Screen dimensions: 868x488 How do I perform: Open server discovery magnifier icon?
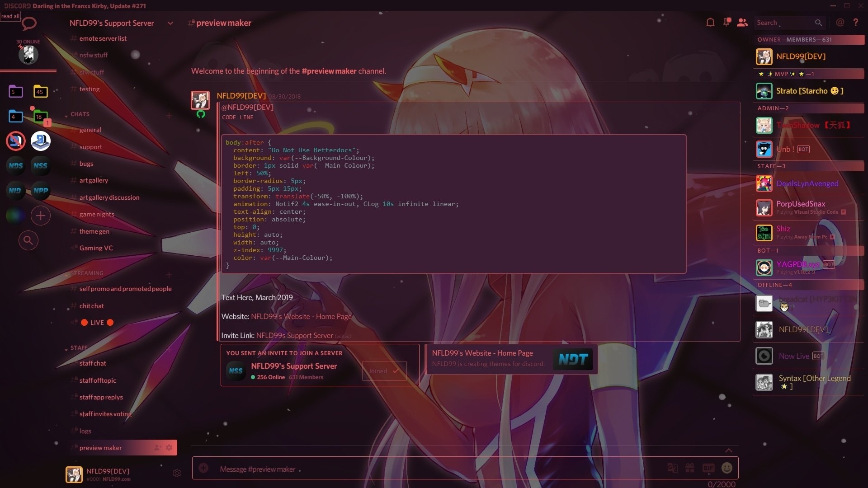[28, 240]
